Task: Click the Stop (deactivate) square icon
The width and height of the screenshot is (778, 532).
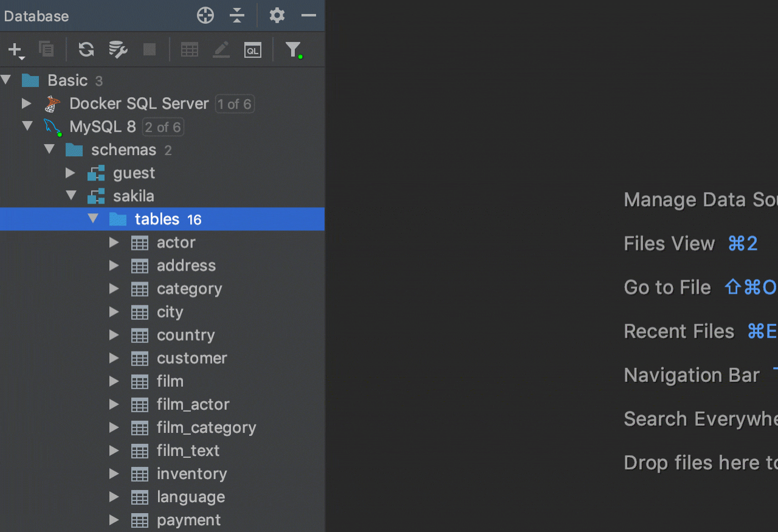Action: (x=150, y=50)
